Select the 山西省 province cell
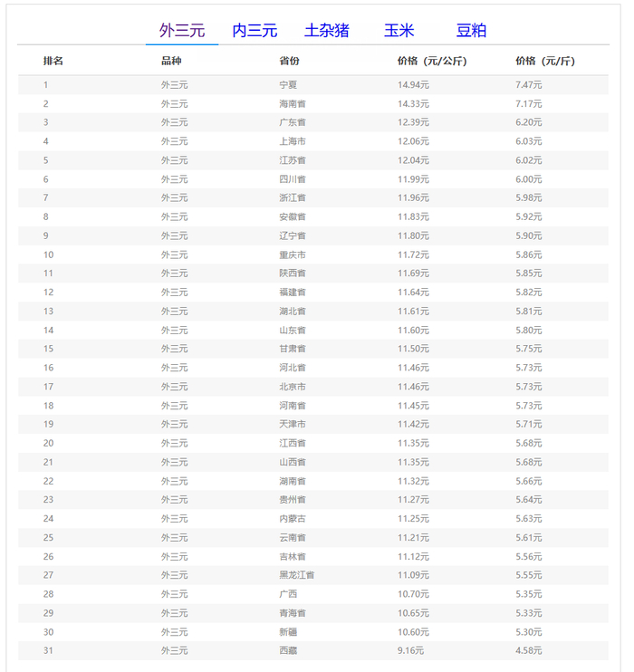Image resolution: width=634 pixels, height=672 pixels. click(293, 462)
